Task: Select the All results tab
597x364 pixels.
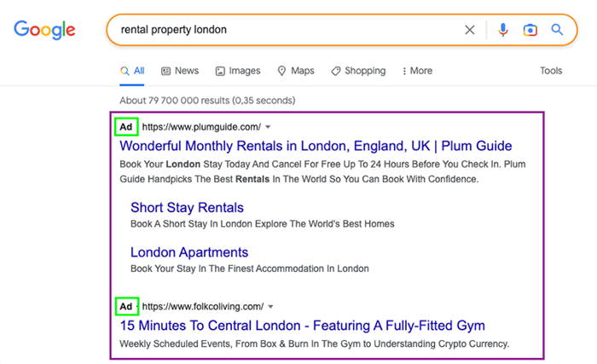Action: (x=132, y=71)
